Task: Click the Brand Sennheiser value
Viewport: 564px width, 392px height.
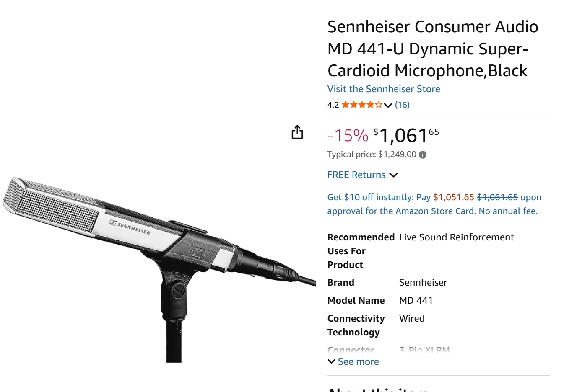Action: pos(423,282)
